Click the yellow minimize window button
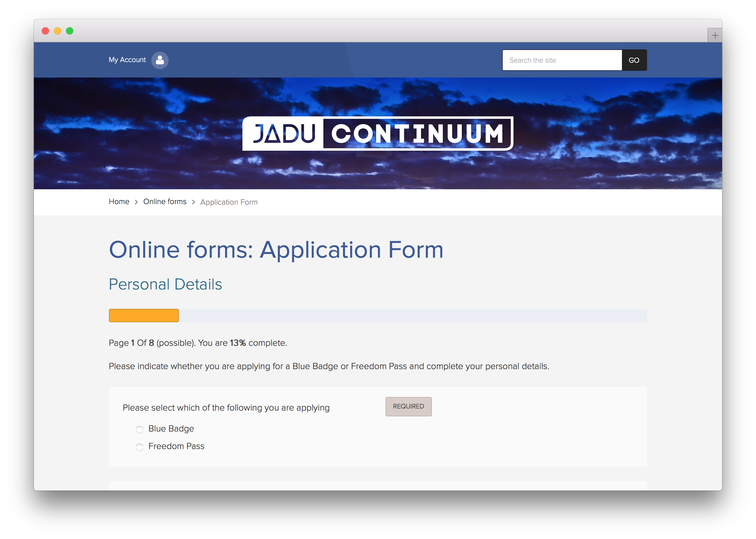Viewport: 756px width, 539px height. click(58, 31)
